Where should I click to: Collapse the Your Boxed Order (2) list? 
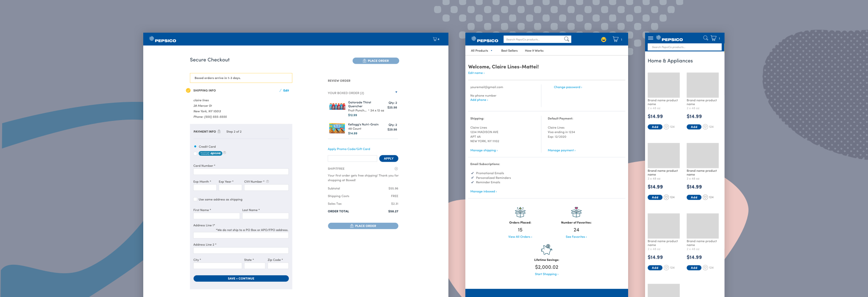coord(396,92)
